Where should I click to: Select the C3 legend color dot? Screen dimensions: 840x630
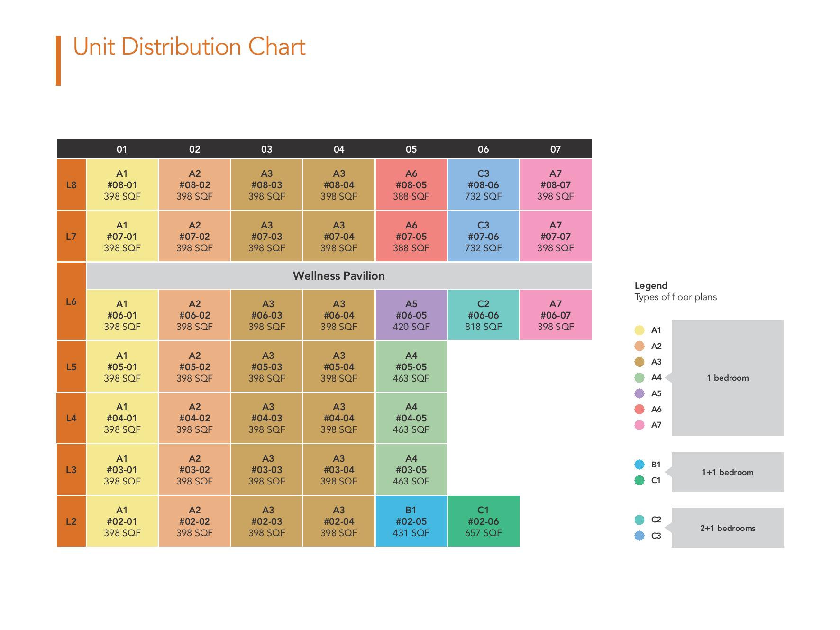pos(639,536)
